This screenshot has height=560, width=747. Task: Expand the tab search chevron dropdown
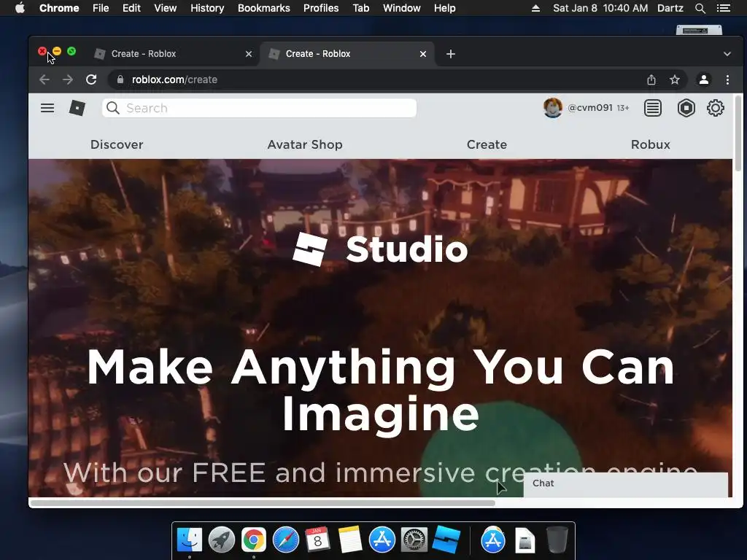pyautogui.click(x=727, y=54)
